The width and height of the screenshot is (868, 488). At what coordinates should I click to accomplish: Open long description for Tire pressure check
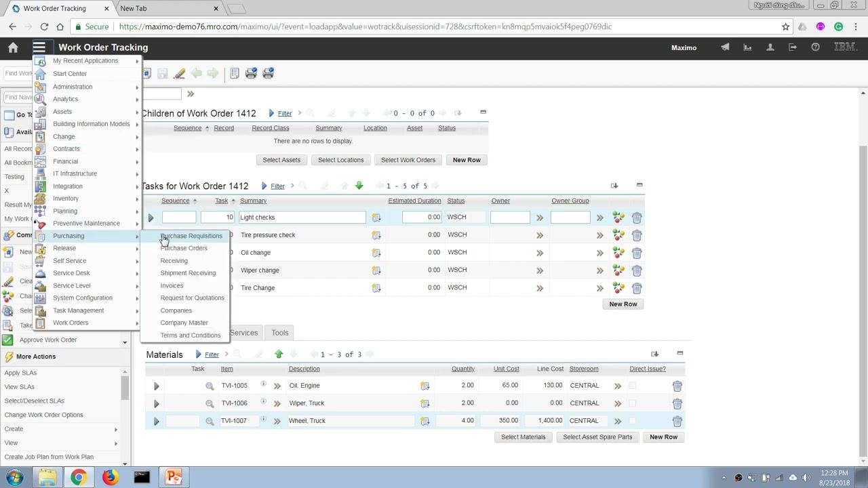(x=376, y=235)
